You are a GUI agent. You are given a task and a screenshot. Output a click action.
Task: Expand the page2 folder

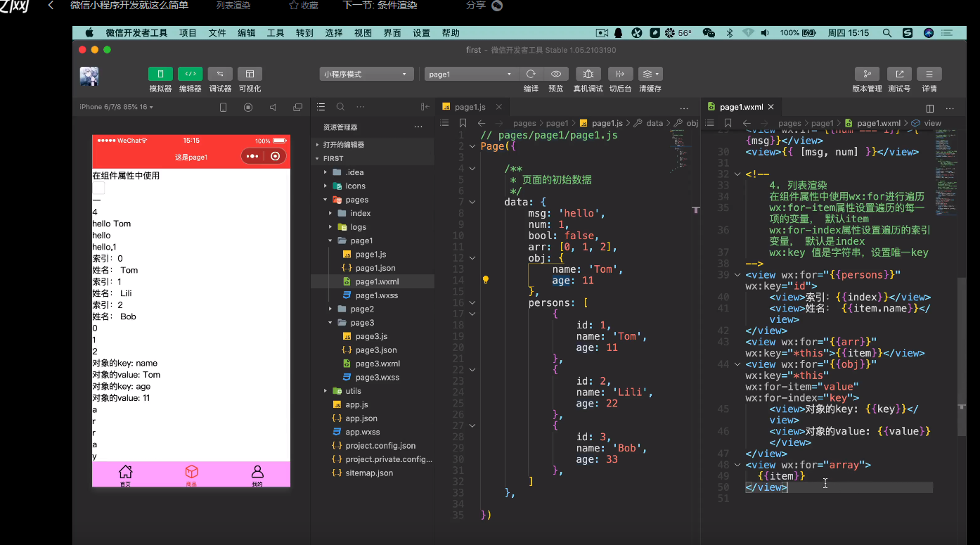(361, 309)
